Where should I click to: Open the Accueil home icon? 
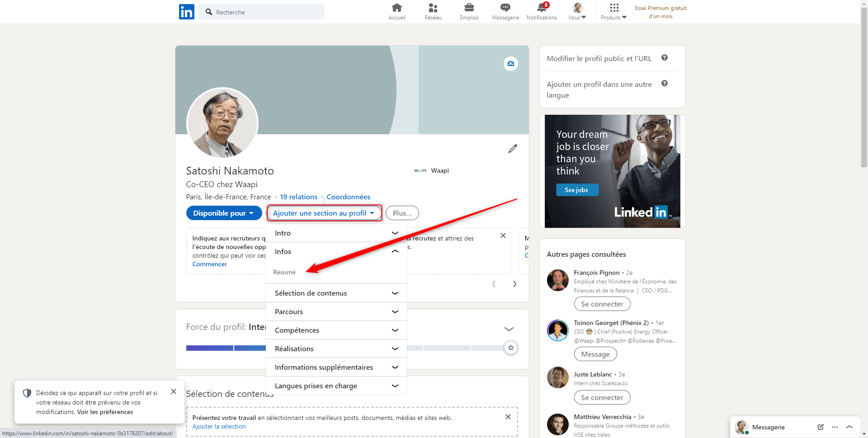pos(396,8)
